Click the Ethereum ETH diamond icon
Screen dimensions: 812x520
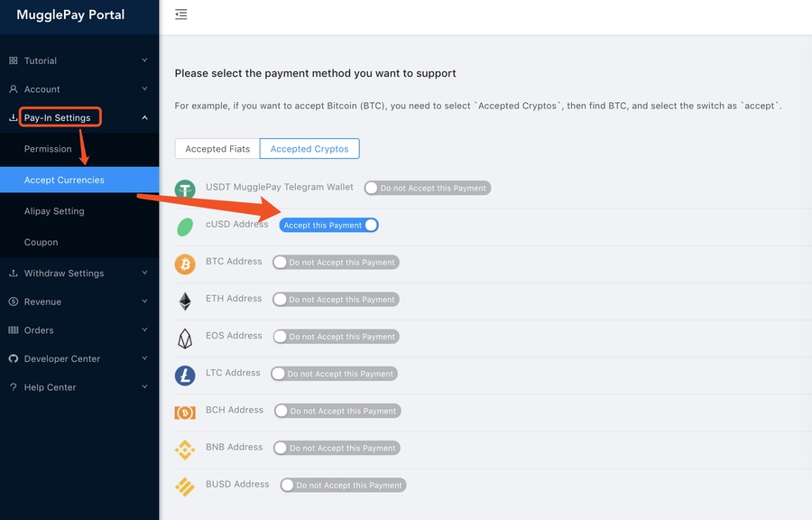[x=185, y=302]
